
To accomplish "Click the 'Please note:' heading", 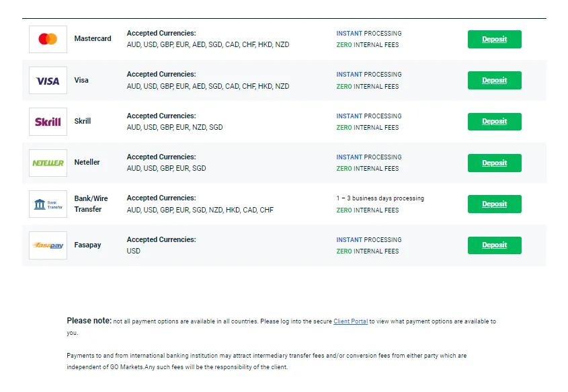I will pos(89,321).
